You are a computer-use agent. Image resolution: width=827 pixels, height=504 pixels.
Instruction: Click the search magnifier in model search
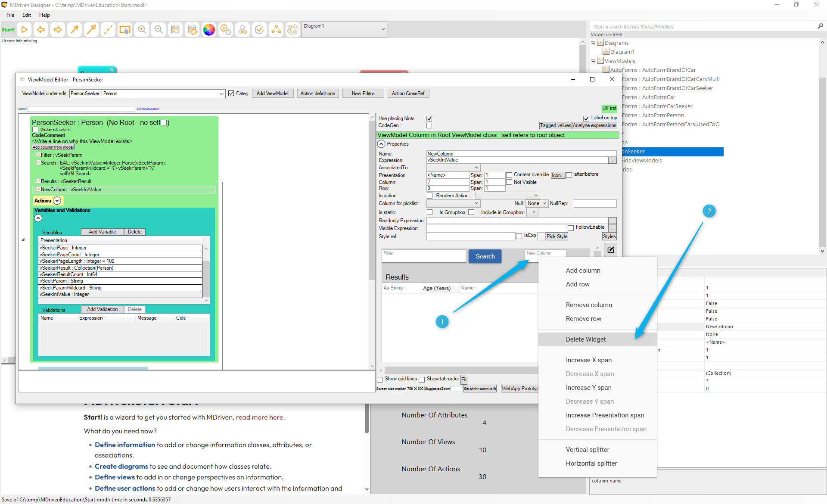[820, 26]
